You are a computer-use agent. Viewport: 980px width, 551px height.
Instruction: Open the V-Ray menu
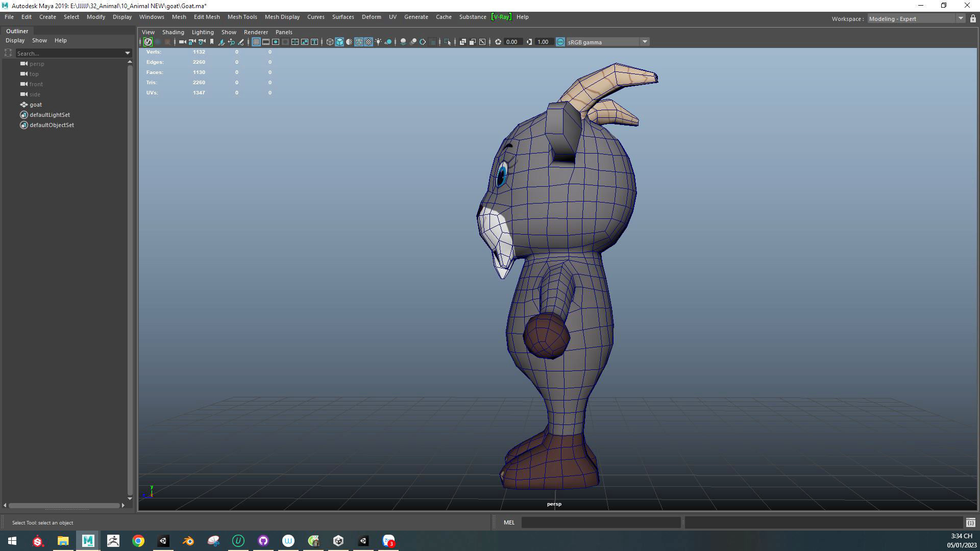(x=501, y=17)
